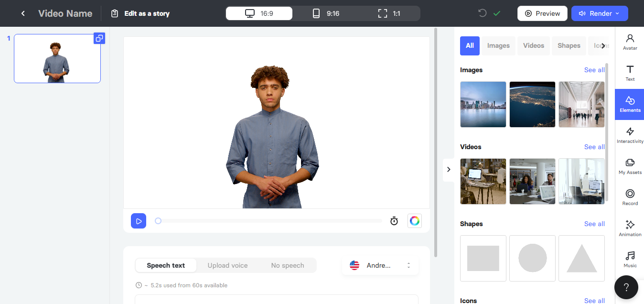Open the Andrew voice selector
This screenshot has height=304, width=644.
pos(380,265)
